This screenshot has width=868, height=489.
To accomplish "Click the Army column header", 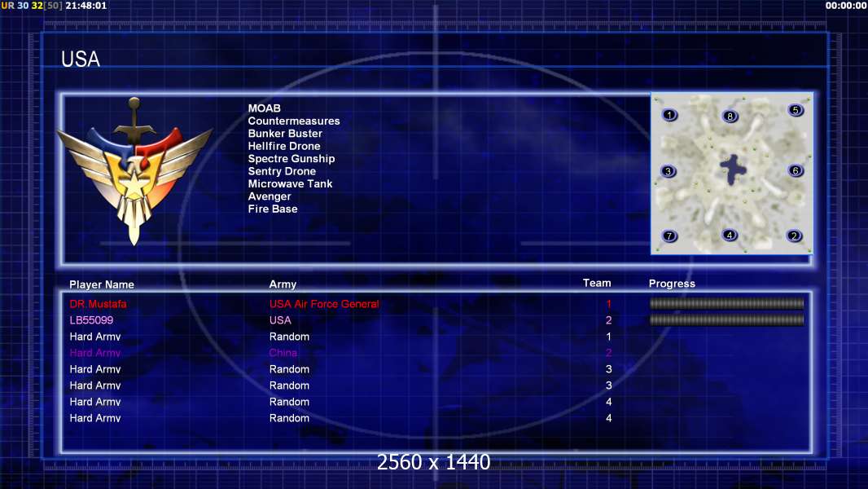I will coord(283,284).
